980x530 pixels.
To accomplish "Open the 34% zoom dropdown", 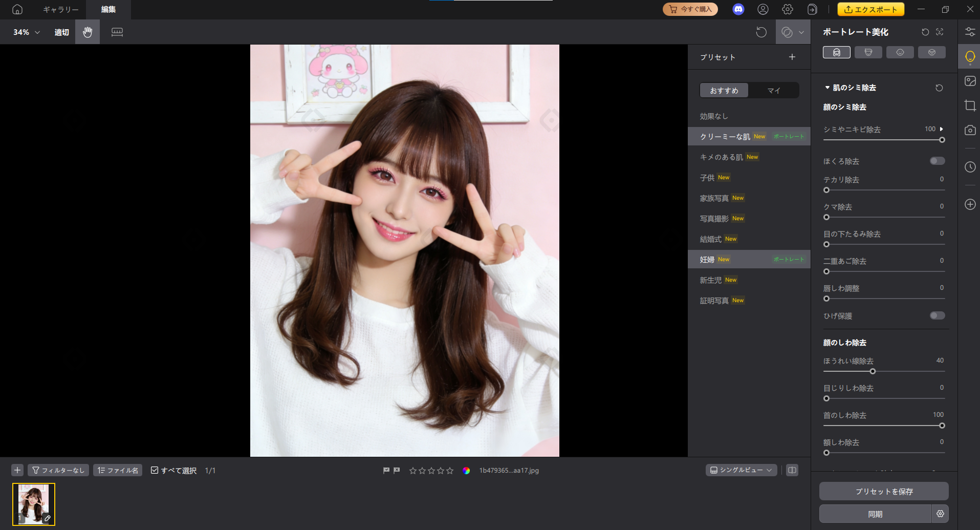I will [25, 32].
